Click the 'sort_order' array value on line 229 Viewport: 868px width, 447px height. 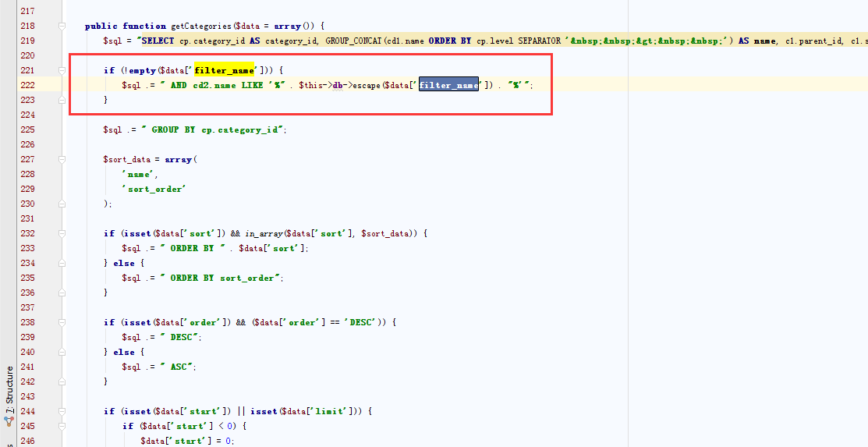pos(154,189)
